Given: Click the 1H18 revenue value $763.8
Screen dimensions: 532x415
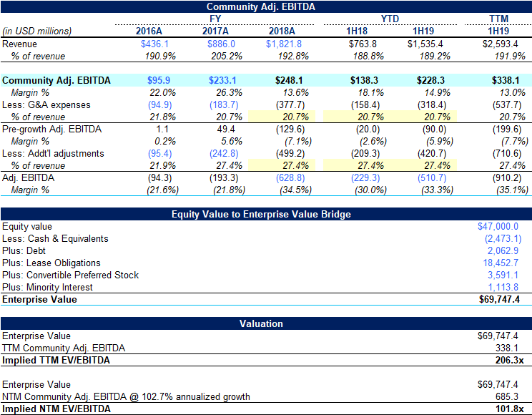Looking at the screenshot, I should pos(363,44).
